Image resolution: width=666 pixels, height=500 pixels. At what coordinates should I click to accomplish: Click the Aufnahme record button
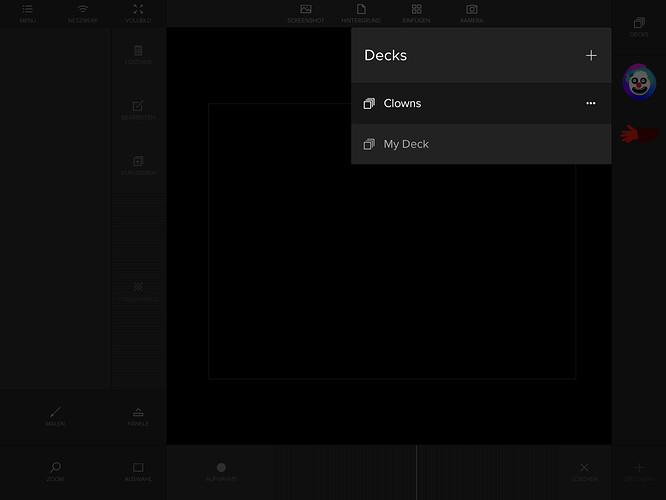point(221,470)
